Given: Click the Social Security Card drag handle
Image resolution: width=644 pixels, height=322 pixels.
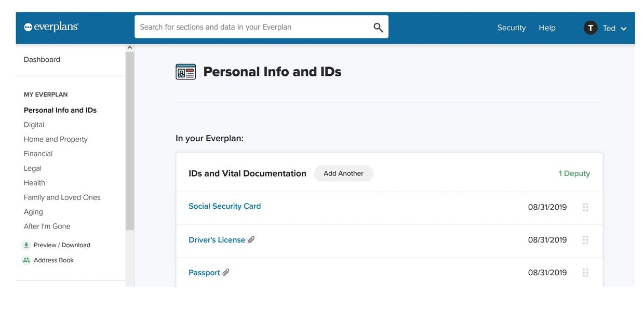Looking at the screenshot, I should [x=585, y=207].
